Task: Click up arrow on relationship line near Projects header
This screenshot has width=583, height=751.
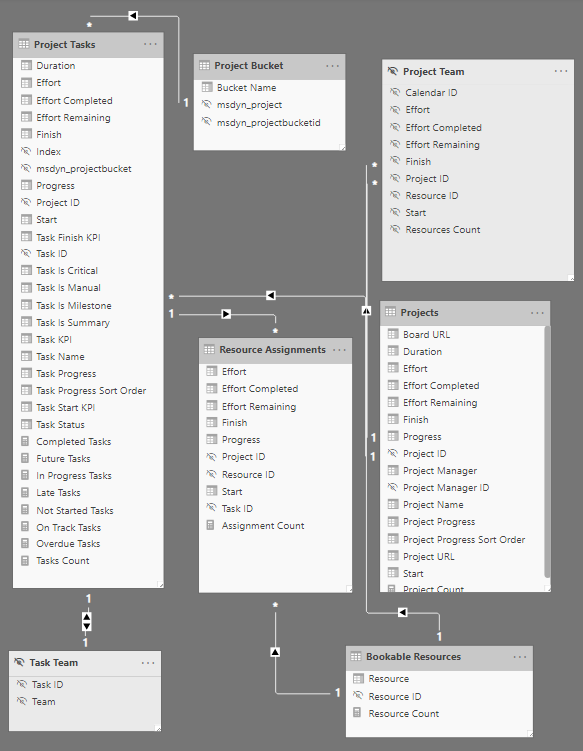Action: [x=366, y=311]
